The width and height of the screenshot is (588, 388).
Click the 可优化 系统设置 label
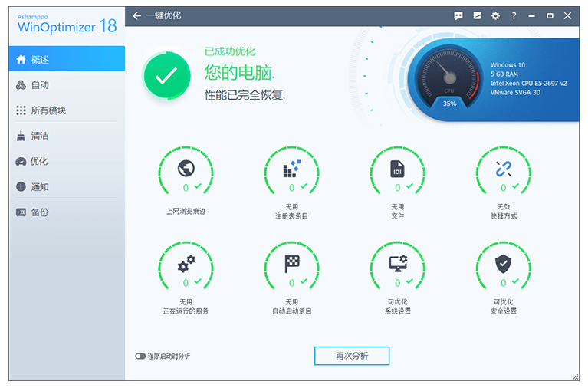[398, 306]
